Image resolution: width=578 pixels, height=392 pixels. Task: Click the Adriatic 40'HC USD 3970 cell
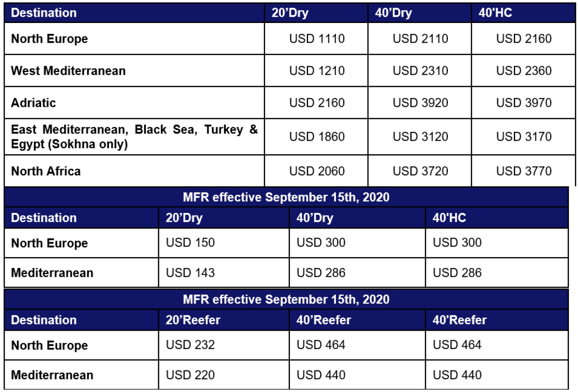click(524, 103)
